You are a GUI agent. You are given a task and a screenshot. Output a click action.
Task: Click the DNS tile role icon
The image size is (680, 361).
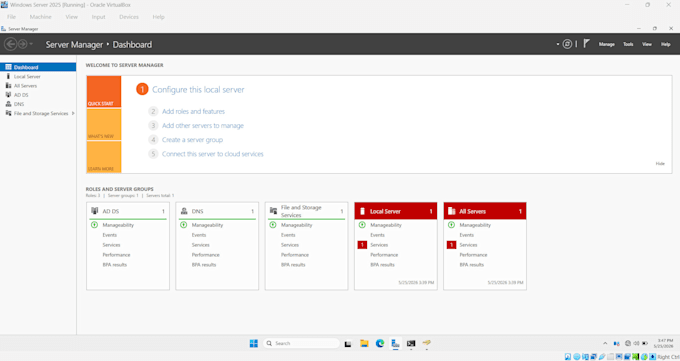[184, 211]
